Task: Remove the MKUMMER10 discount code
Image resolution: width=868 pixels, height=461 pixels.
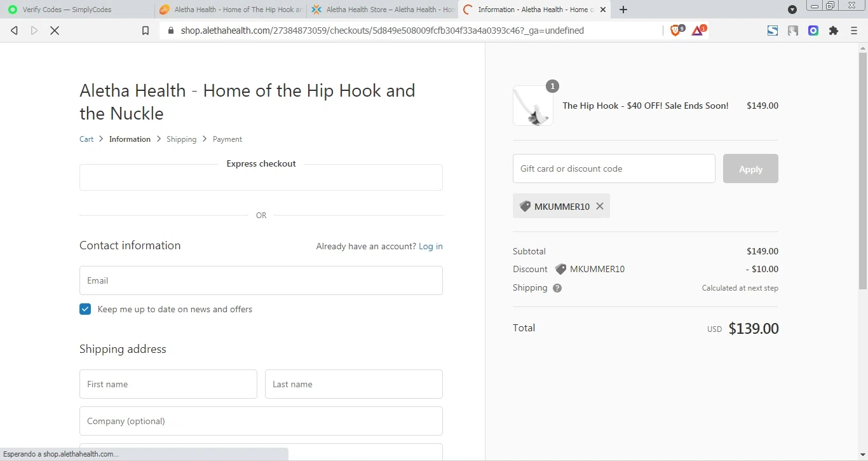Action: pos(600,206)
